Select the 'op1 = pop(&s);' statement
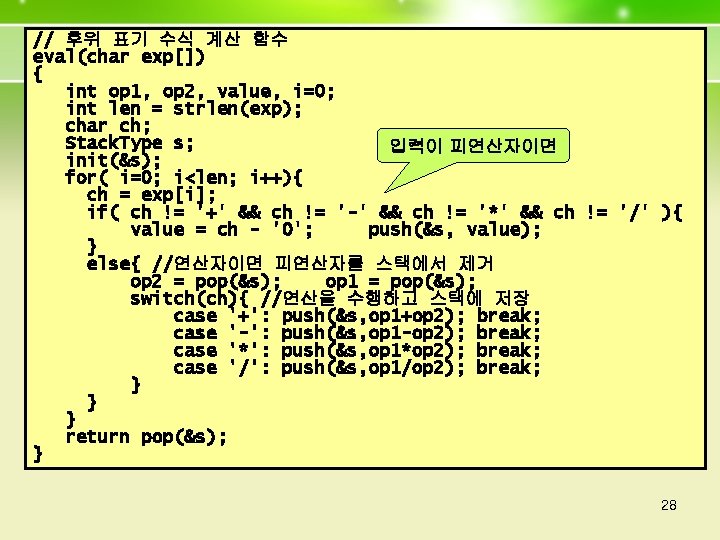Viewport: 720px width, 540px height. (x=400, y=281)
